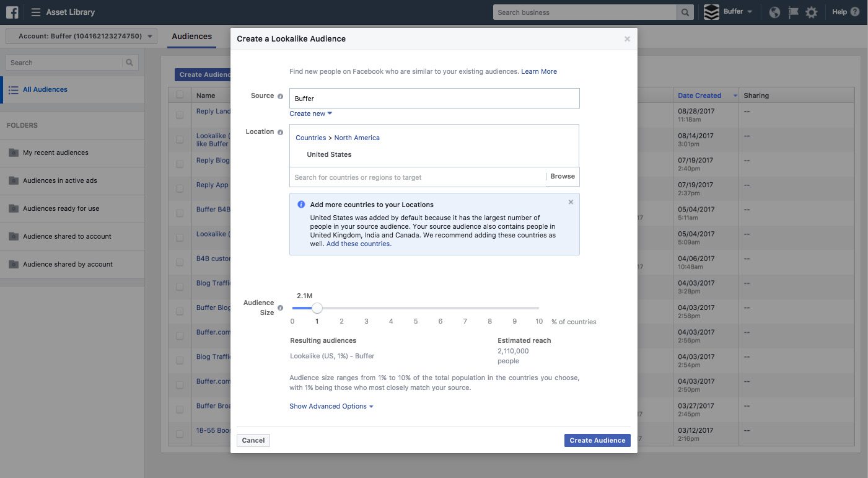
Task: Check the box for Buffer Broa row
Action: pos(180,409)
